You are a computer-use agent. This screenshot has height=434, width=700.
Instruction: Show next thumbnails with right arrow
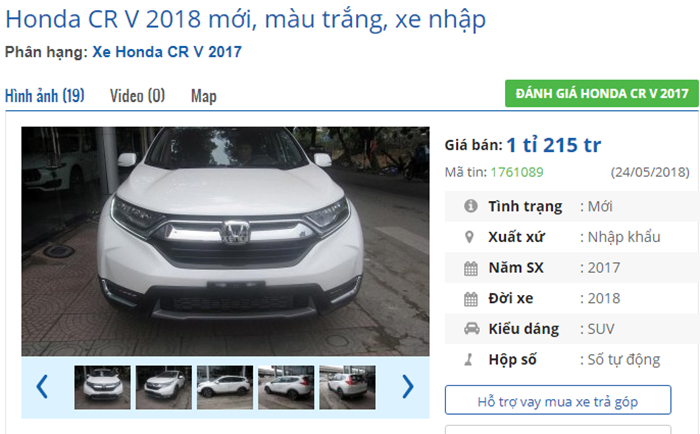click(408, 386)
